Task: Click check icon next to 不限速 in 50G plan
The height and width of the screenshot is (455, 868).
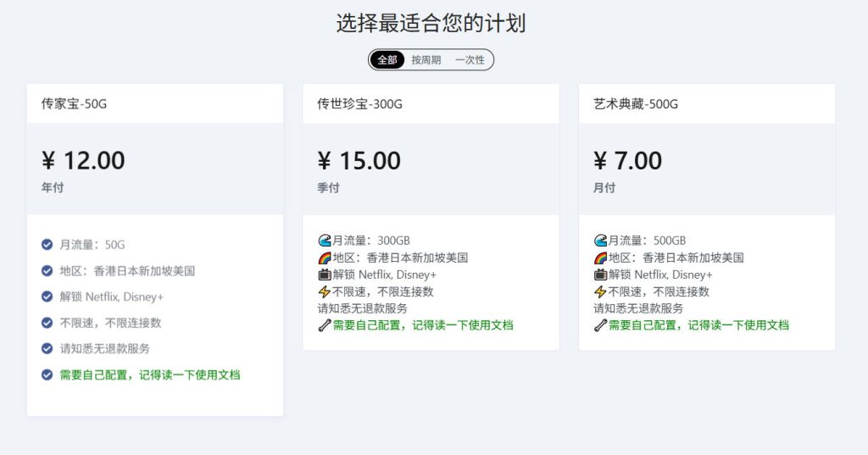Action: coord(47,323)
